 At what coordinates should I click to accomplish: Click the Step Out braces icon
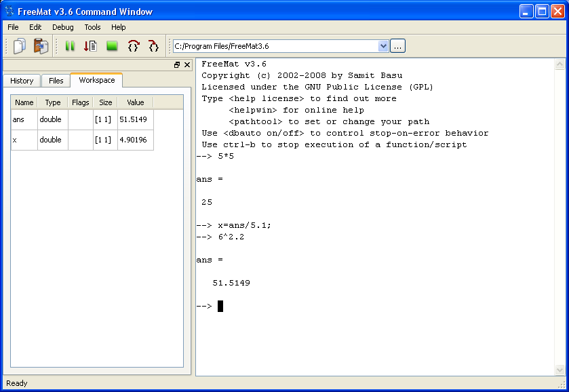coord(153,46)
